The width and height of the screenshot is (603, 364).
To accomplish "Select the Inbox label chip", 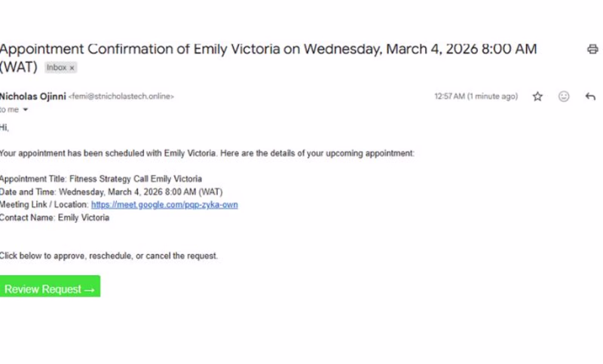I will [61, 67].
